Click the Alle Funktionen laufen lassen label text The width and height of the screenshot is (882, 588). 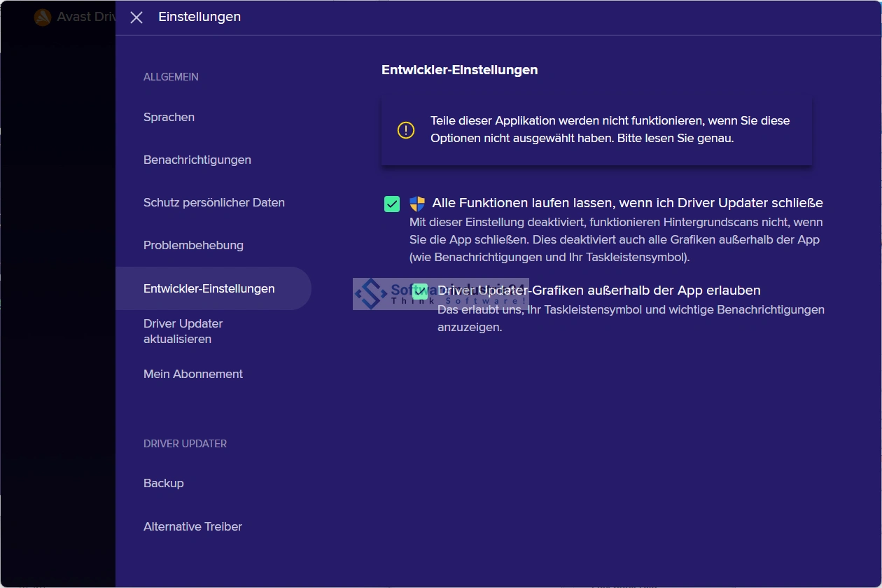tap(627, 203)
